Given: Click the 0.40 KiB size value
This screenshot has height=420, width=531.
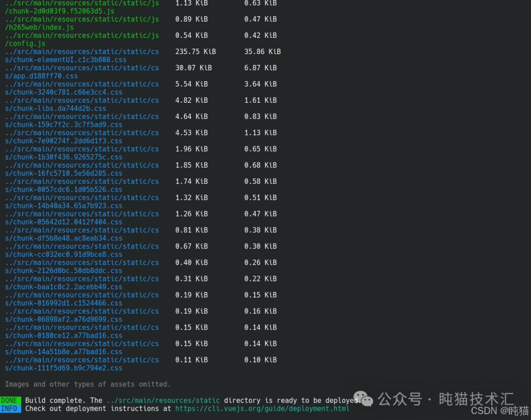Looking at the screenshot, I should point(191,263).
